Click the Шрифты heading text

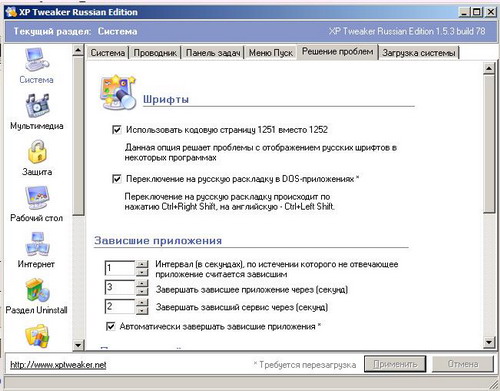(166, 99)
